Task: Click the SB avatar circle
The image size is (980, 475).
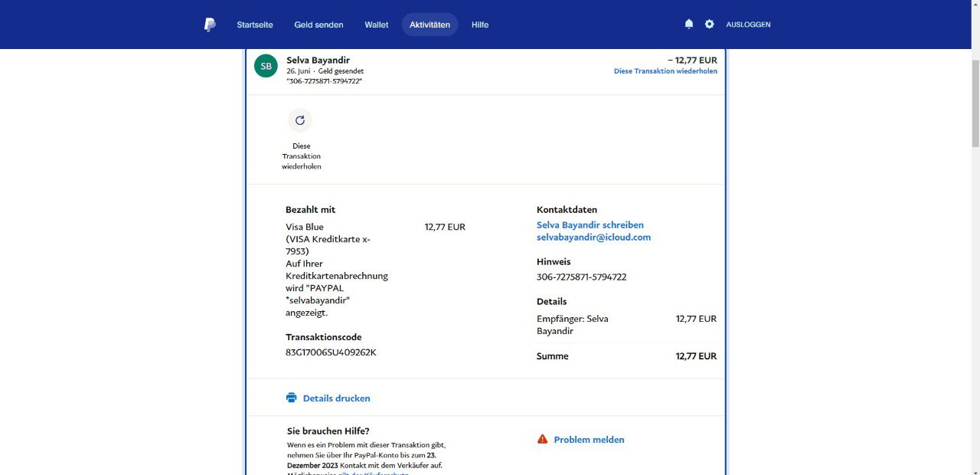Action: (266, 66)
